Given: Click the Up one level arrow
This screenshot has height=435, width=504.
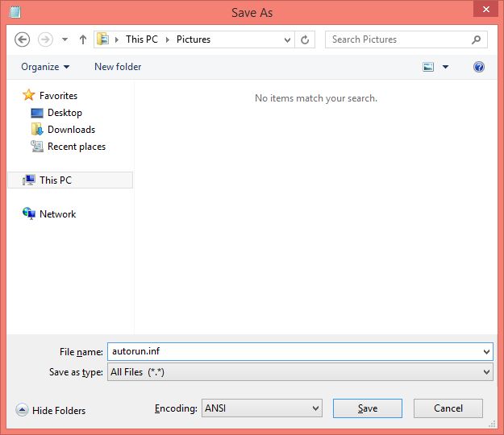Looking at the screenshot, I should pyautogui.click(x=83, y=39).
